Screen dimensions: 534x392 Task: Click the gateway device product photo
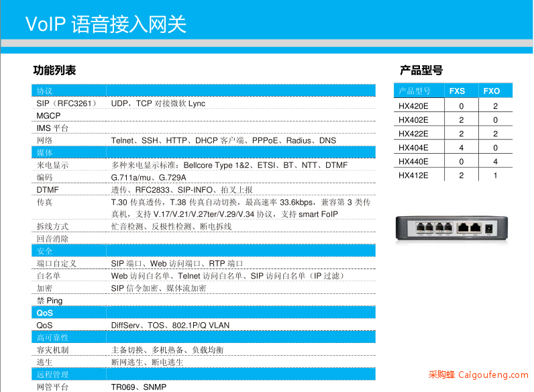pos(451,228)
